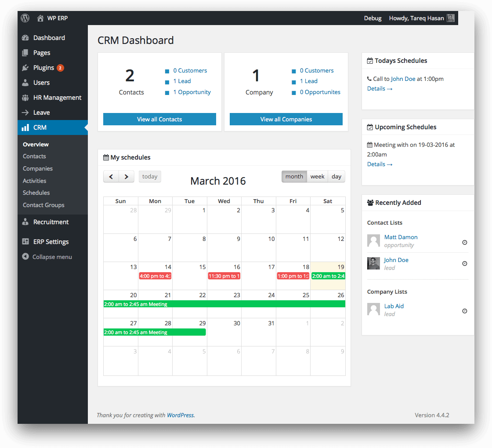
Task: Click the clock icon beside Lab Aid
Action: (465, 311)
